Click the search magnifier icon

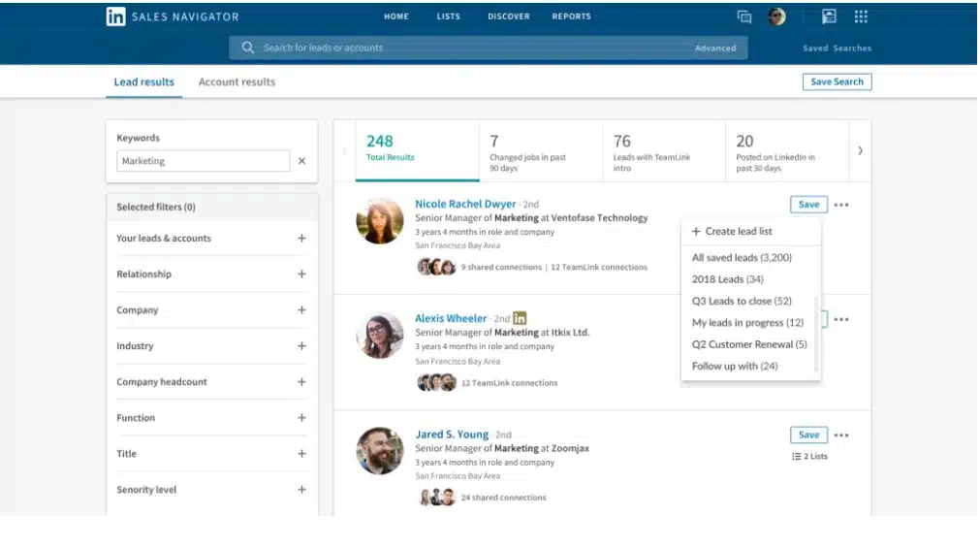click(x=248, y=48)
